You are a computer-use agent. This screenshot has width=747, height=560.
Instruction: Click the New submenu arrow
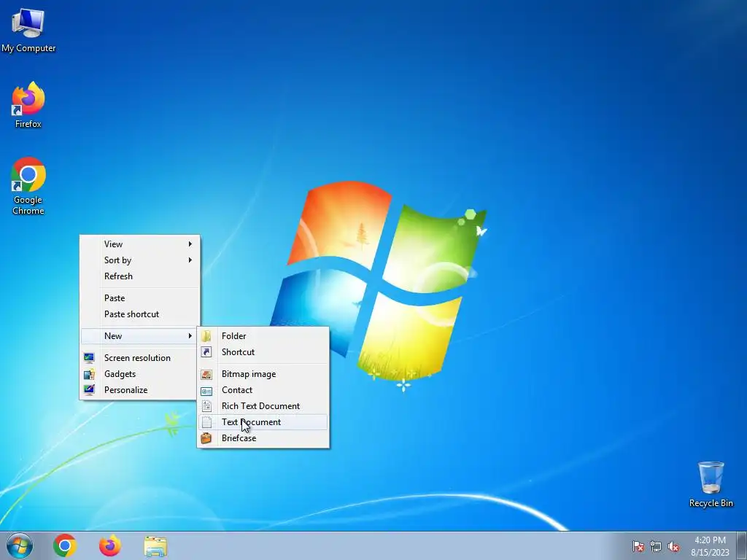(x=190, y=336)
